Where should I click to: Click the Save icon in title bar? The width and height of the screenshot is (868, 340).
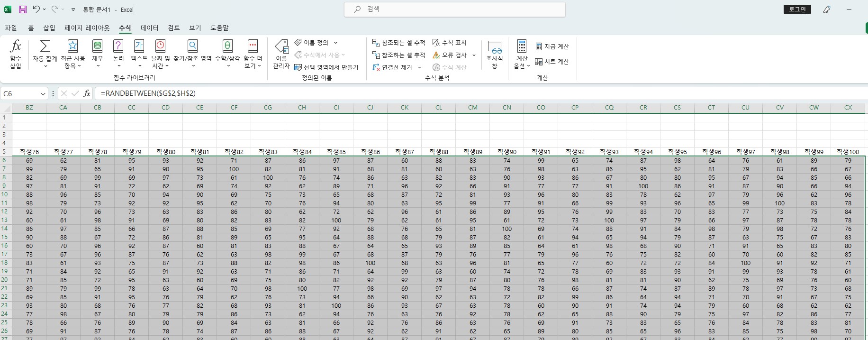pyautogui.click(x=23, y=9)
